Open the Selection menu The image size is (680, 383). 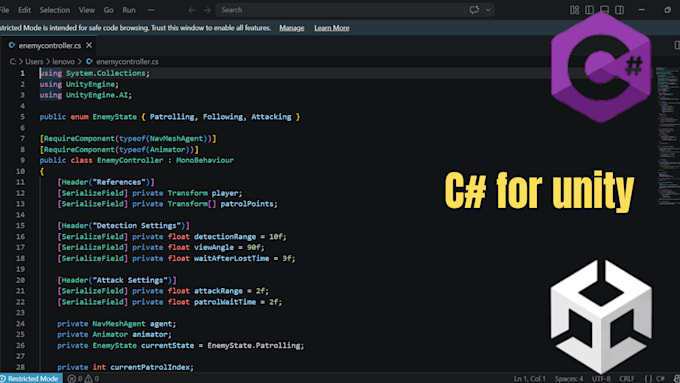pos(55,10)
